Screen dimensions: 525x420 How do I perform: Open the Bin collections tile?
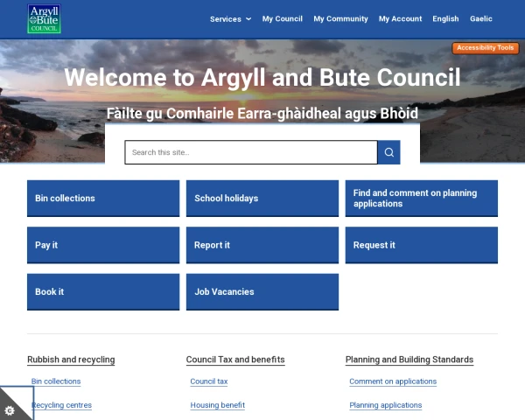[x=103, y=199]
